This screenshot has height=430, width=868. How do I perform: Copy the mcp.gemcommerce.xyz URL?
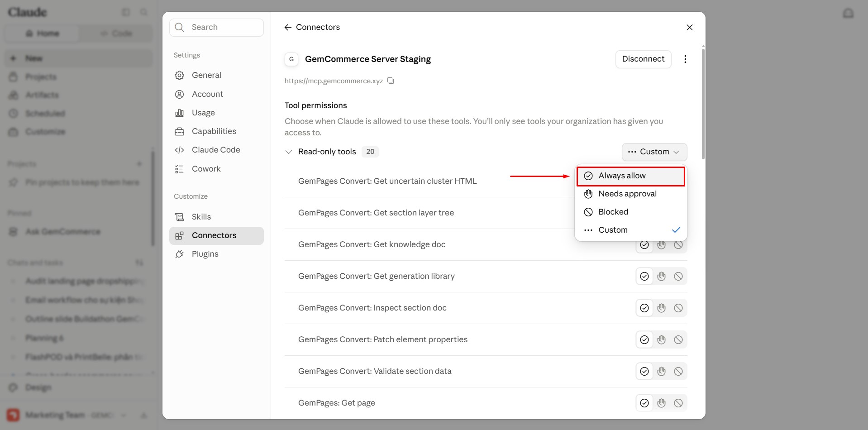point(391,81)
